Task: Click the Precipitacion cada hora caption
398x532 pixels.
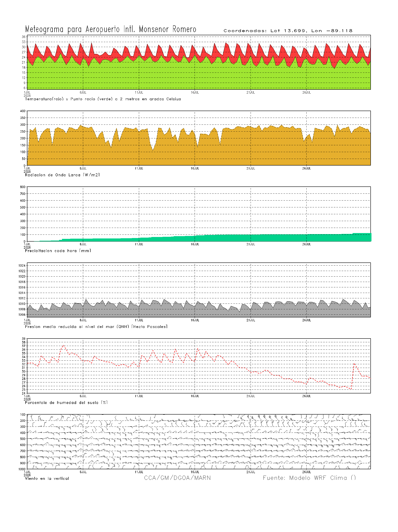Action: tap(58, 251)
